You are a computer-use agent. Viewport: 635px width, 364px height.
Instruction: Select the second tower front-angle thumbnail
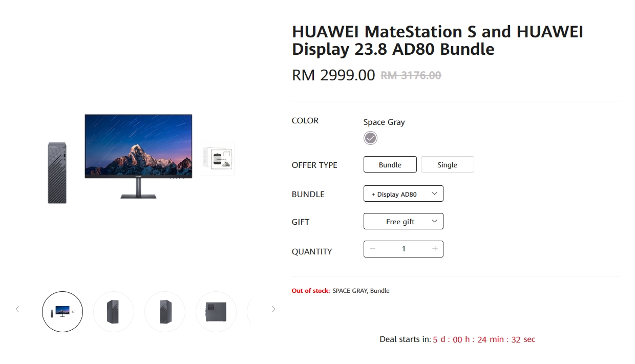click(114, 312)
